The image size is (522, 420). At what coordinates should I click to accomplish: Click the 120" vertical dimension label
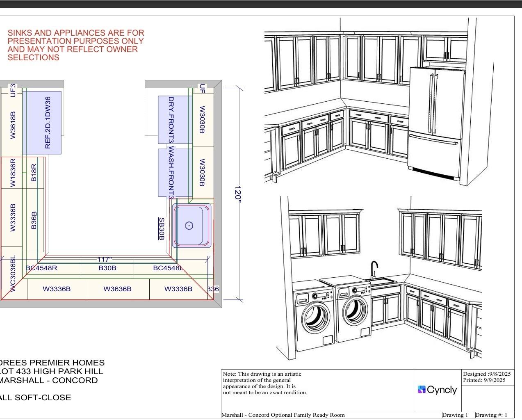(237, 193)
